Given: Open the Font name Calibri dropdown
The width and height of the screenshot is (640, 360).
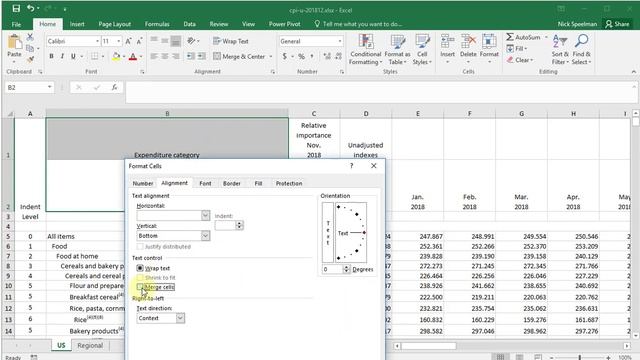Looking at the screenshot, I should (x=98, y=41).
